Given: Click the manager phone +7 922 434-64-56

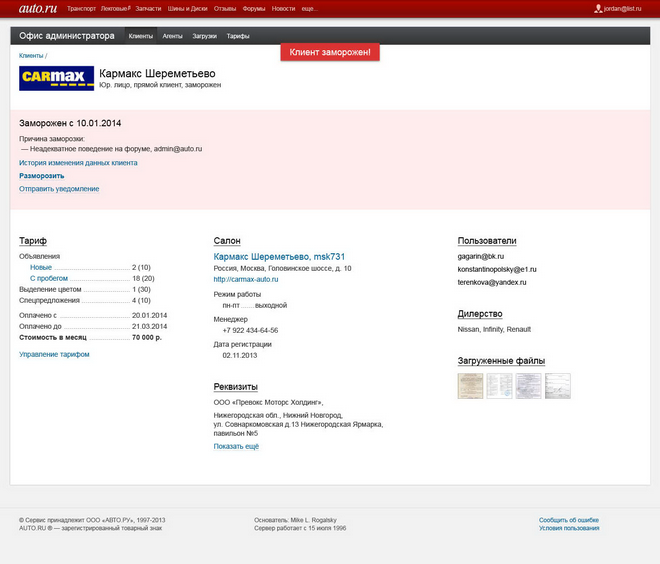Looking at the screenshot, I should [x=250, y=330].
